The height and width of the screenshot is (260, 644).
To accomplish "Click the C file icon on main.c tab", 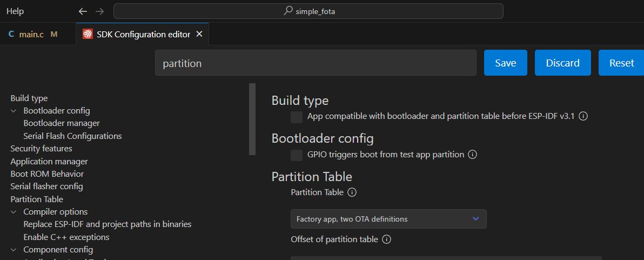I will pos(11,35).
